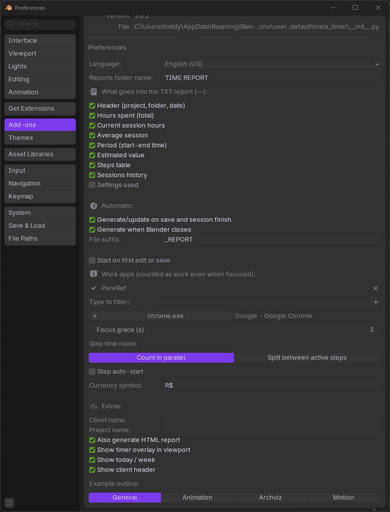This screenshot has height=512, width=390.
Task: Click the Project name field
Action: click(272, 430)
